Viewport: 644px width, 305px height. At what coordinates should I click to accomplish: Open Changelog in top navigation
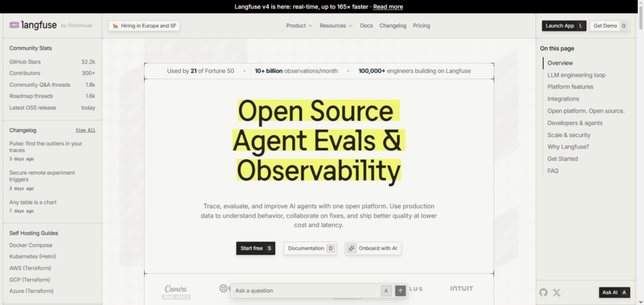pyautogui.click(x=392, y=25)
